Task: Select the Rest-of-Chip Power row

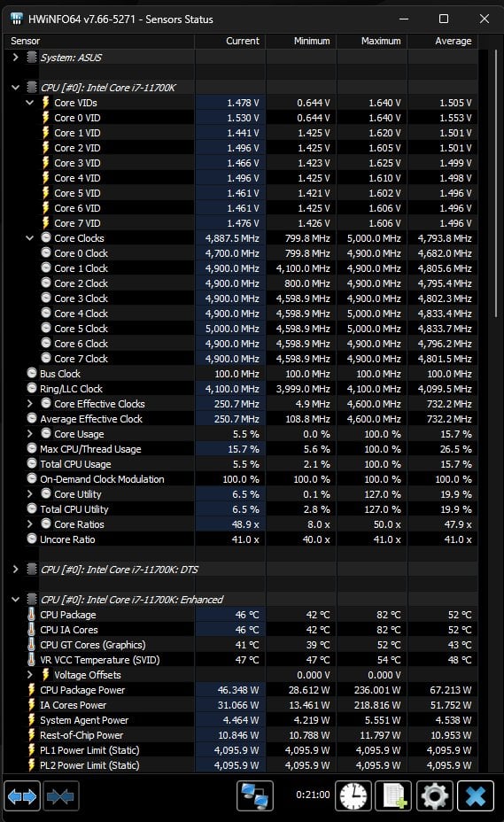Action: click(x=241, y=735)
